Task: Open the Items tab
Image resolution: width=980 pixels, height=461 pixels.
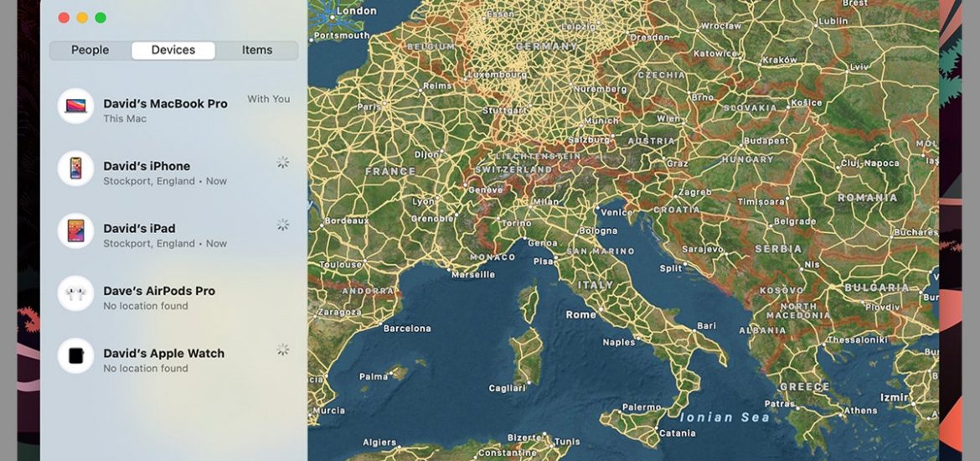Action: coord(257,50)
